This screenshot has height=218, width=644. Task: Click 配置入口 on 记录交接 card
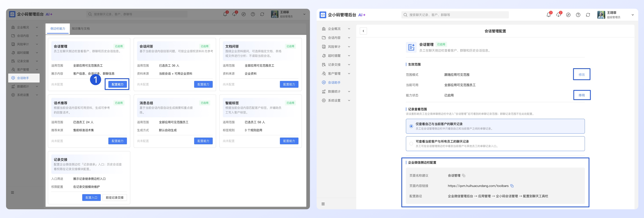91,198
